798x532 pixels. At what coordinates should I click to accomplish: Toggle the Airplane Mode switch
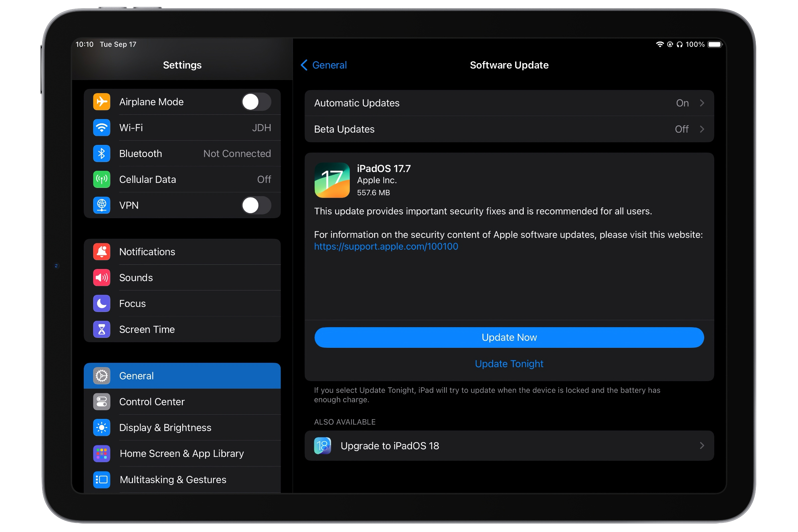(256, 102)
